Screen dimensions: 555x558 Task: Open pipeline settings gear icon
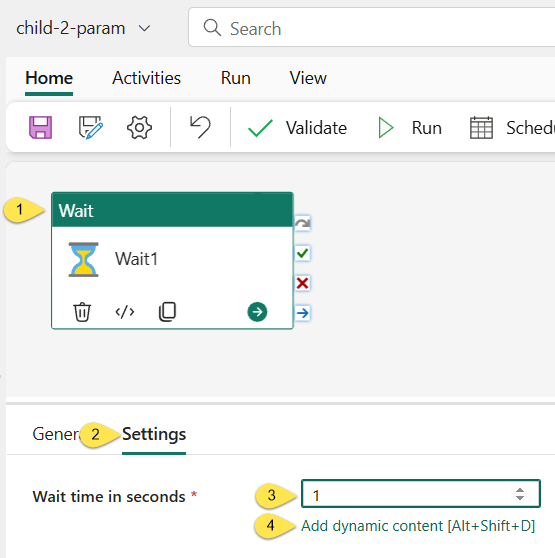coord(139,127)
